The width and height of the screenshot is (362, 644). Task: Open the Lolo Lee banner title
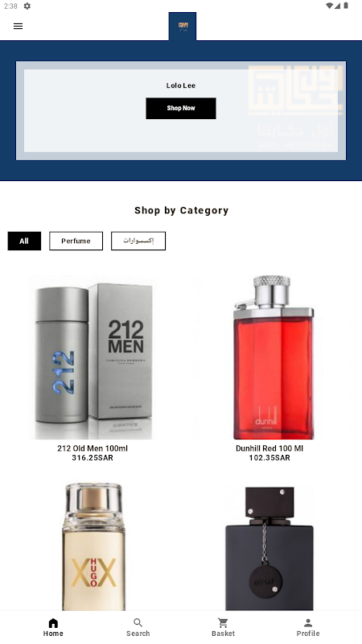[x=181, y=85]
